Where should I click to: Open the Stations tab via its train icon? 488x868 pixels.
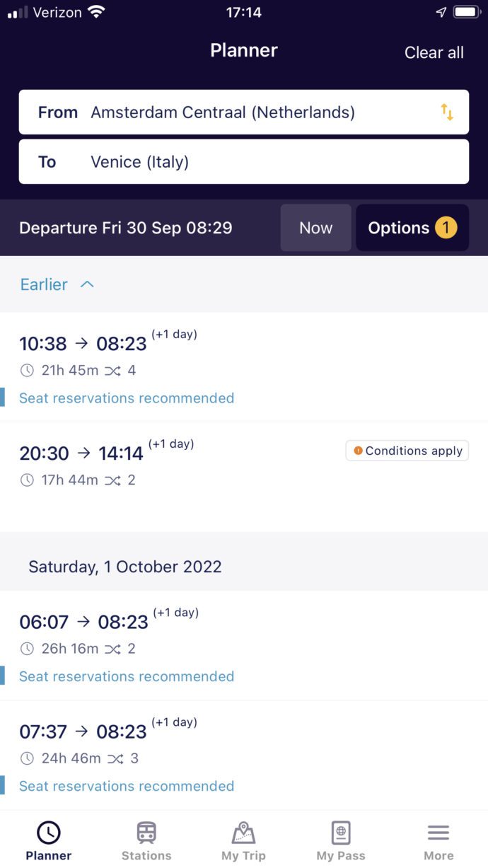click(x=146, y=832)
